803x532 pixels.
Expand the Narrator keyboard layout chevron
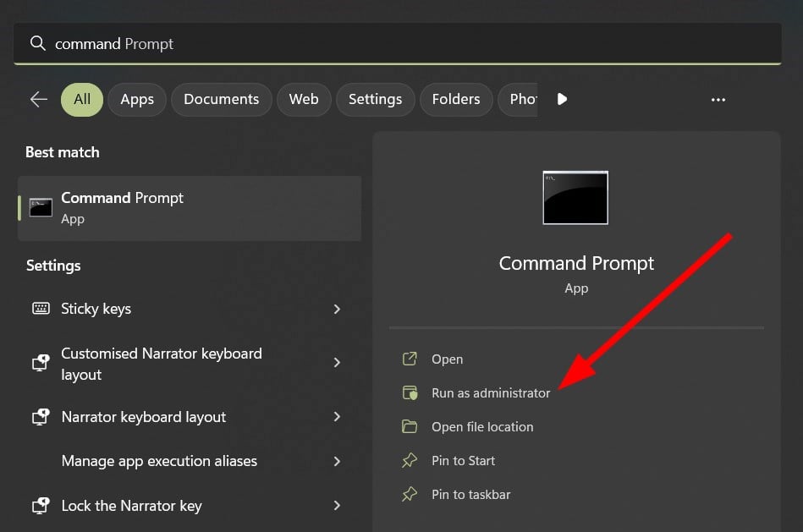pos(337,417)
